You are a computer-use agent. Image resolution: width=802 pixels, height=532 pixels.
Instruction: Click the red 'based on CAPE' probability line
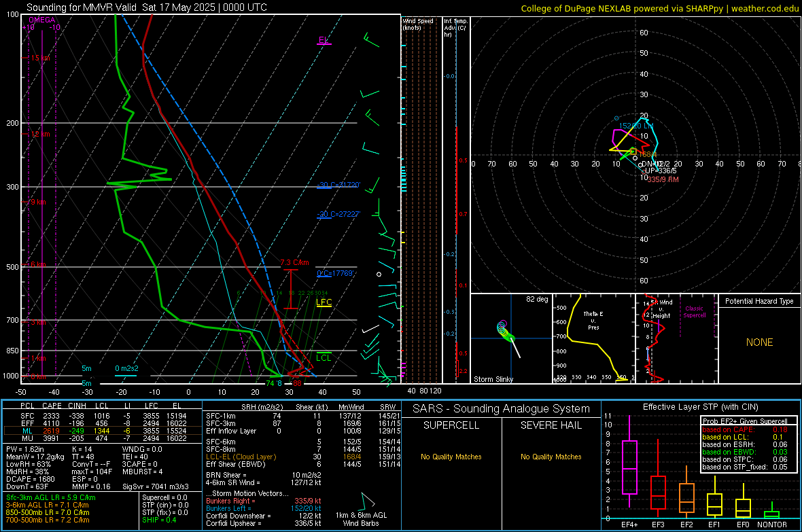[745, 429]
